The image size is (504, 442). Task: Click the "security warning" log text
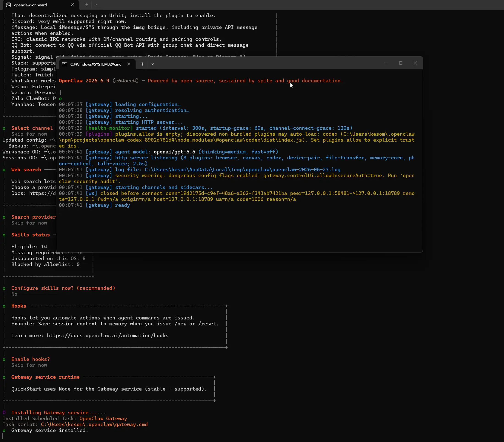point(139,175)
